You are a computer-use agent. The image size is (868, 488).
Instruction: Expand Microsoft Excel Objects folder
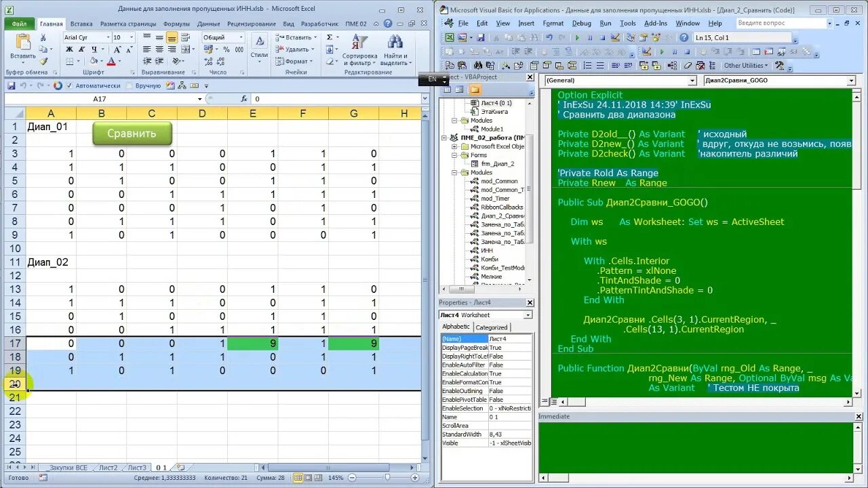pos(456,146)
